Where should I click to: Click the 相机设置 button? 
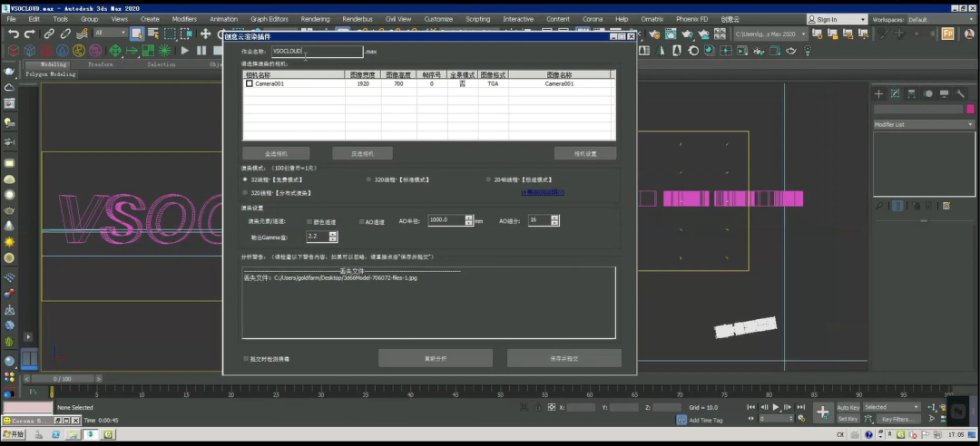tap(585, 153)
